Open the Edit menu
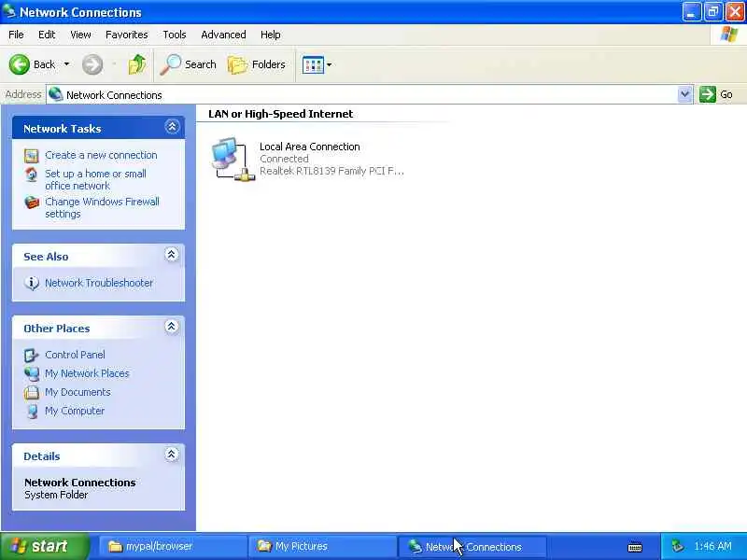Viewport: 747px width, 560px height. pos(47,35)
